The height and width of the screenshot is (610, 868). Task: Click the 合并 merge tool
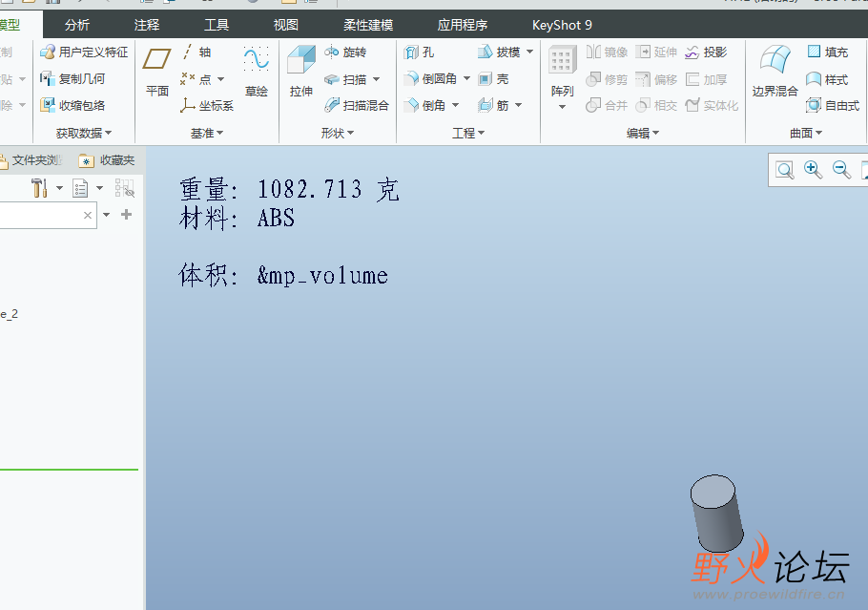click(x=607, y=105)
